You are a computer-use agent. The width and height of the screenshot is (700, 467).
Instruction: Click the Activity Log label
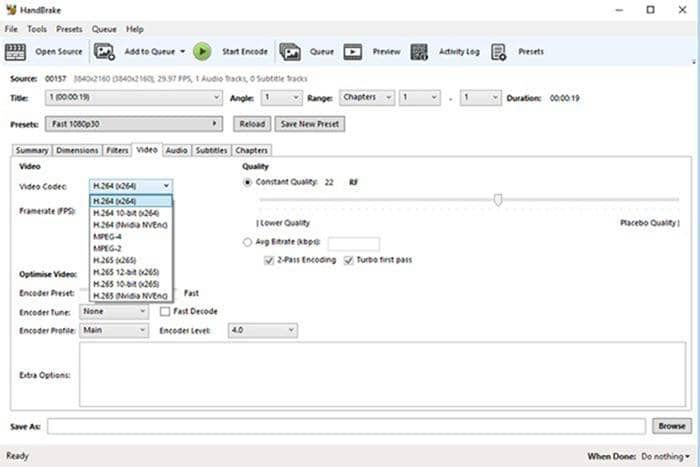point(459,52)
